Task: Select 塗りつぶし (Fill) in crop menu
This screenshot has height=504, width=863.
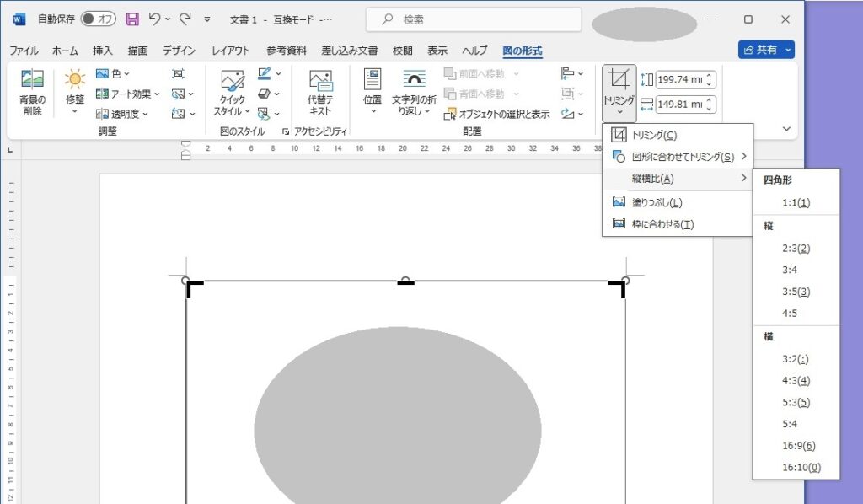Action: click(x=657, y=202)
